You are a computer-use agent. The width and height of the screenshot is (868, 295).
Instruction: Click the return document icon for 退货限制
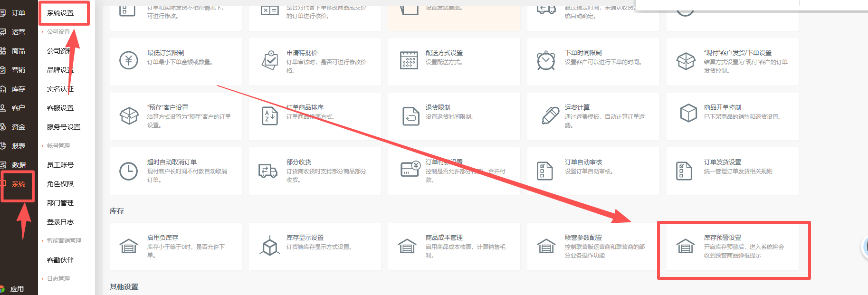point(411,116)
